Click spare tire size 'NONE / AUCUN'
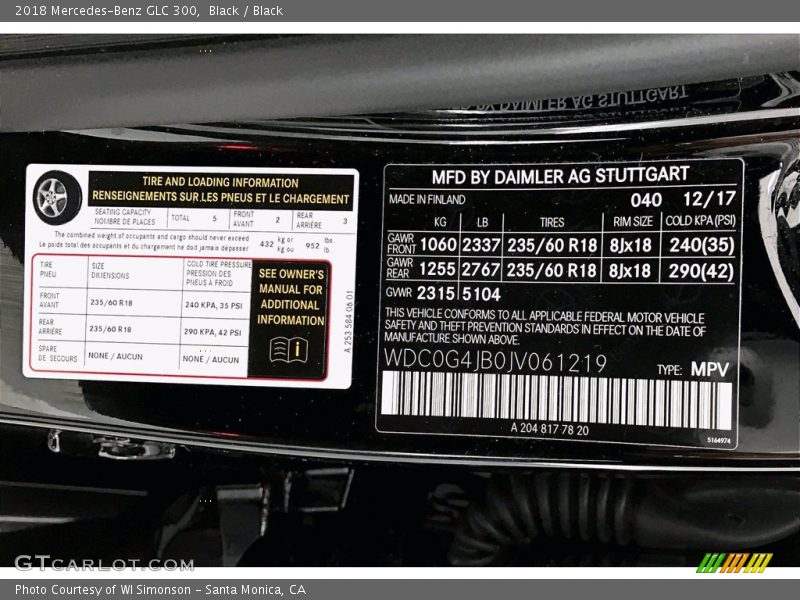800x600 pixels. 115,356
